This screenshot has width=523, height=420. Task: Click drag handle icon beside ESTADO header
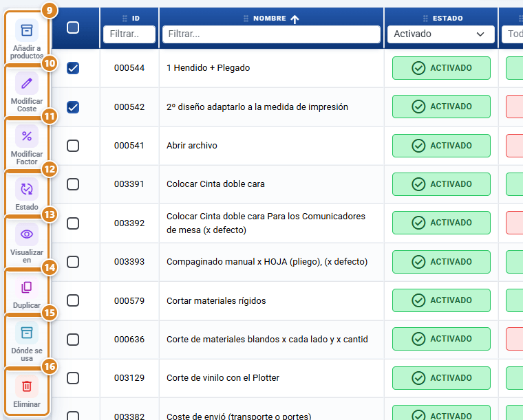tap(425, 19)
